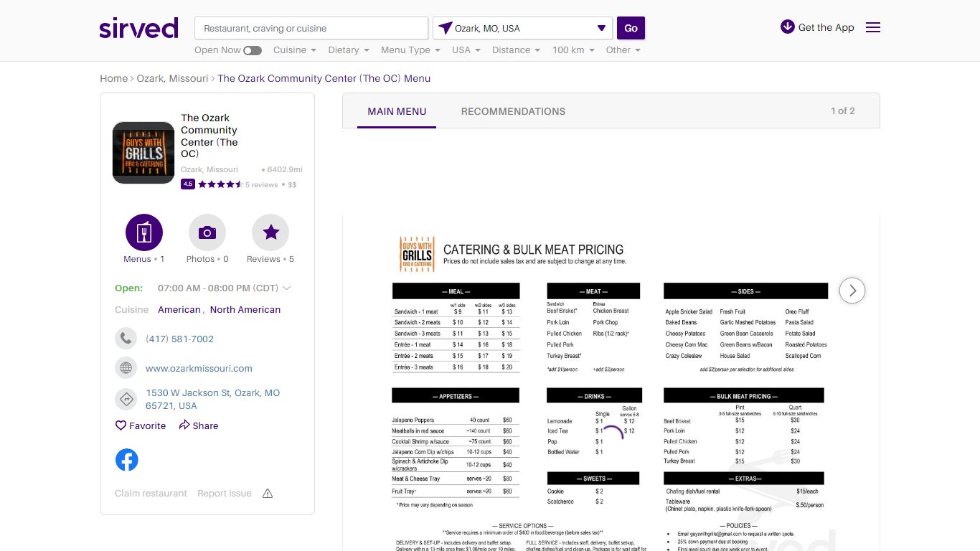
Task: Select the Main Menu tab
Action: click(x=397, y=111)
